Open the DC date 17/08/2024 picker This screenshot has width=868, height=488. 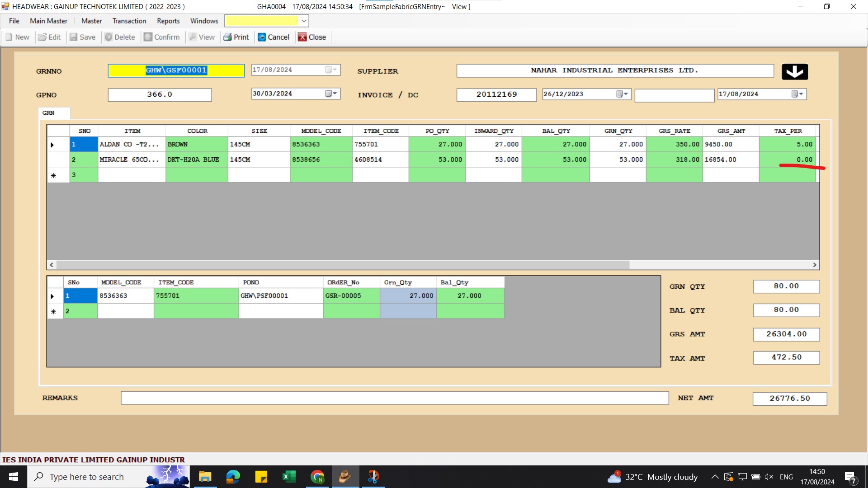point(797,94)
